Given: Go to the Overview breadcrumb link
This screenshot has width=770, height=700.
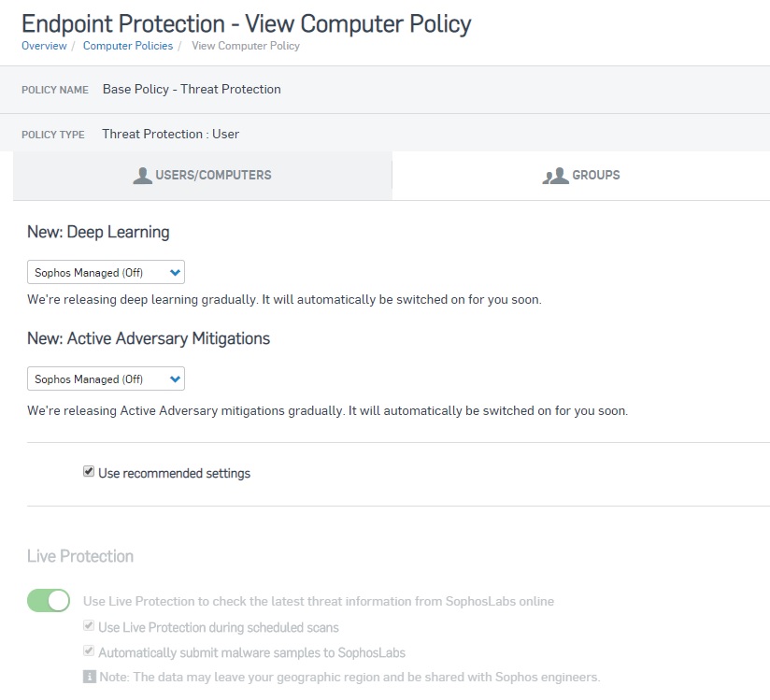Looking at the screenshot, I should [44, 46].
